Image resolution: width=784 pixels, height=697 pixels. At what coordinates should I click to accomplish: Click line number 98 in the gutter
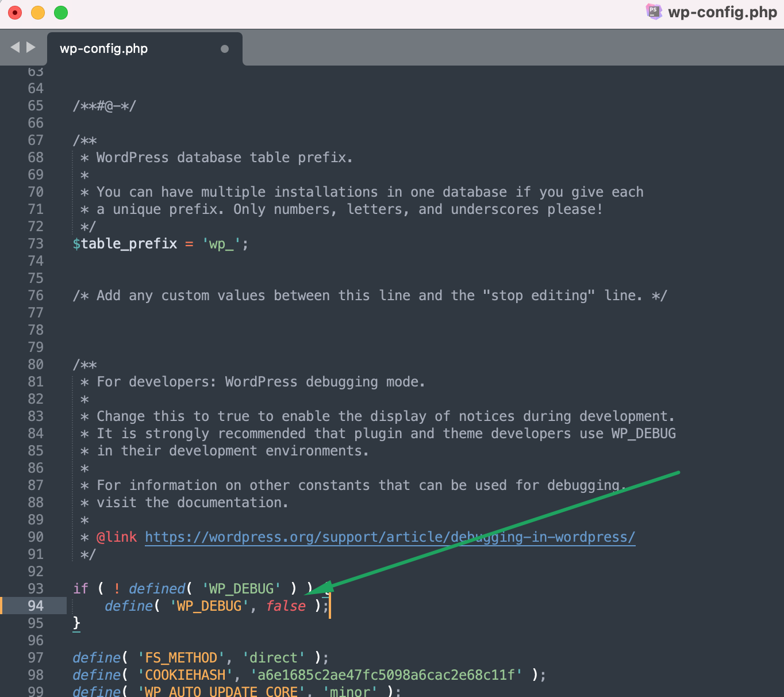36,675
